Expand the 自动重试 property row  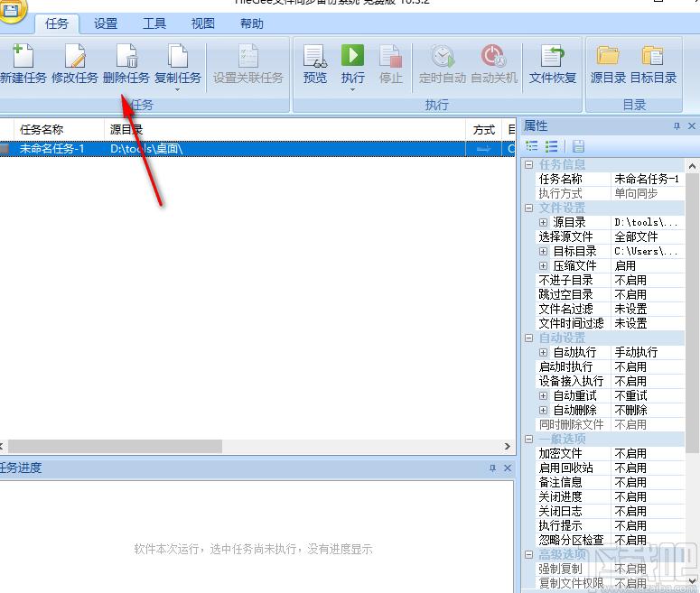tap(543, 395)
